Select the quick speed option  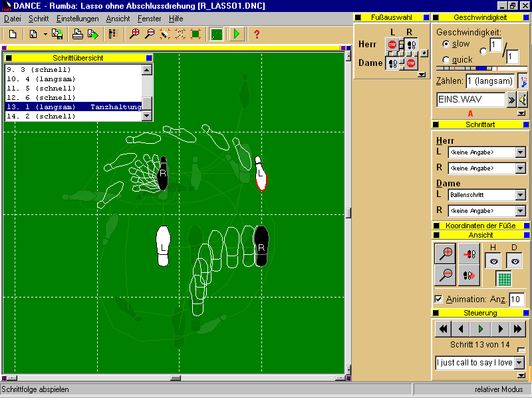coord(446,60)
